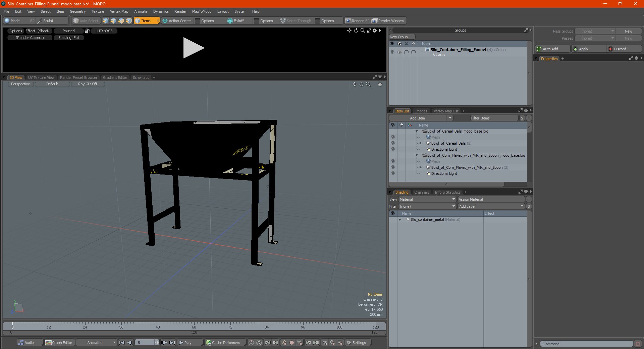Screen dimensions: 644x349
Task: Expand Bowl_of_Cereal_Balls item
Action: point(421,143)
